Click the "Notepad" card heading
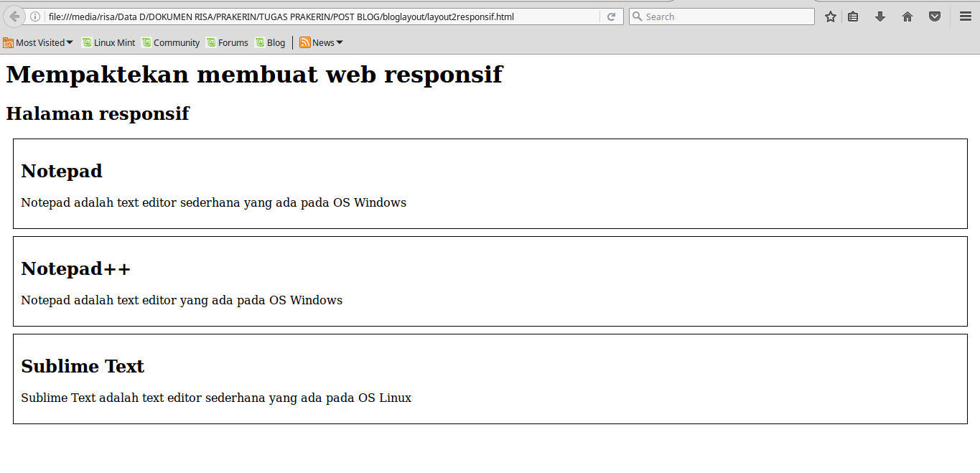This screenshot has height=473, width=980. pos(62,171)
